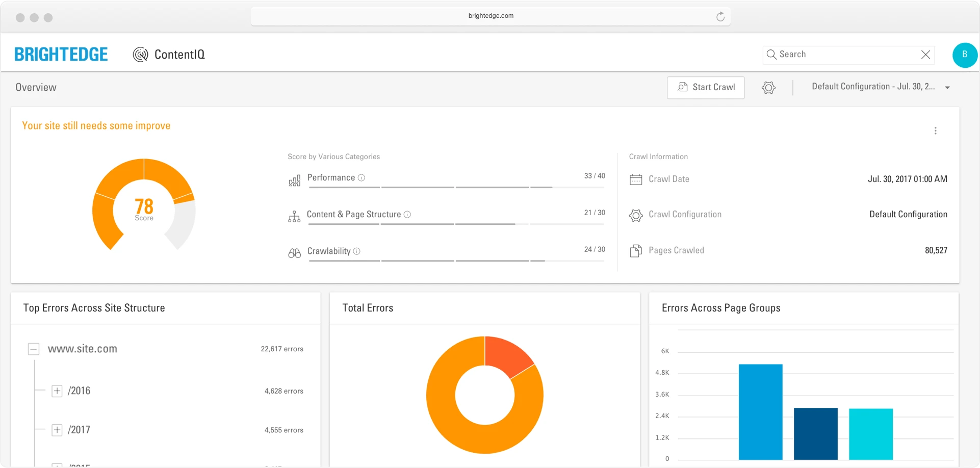
Task: Click the BrightEdge logo
Action: [61, 55]
